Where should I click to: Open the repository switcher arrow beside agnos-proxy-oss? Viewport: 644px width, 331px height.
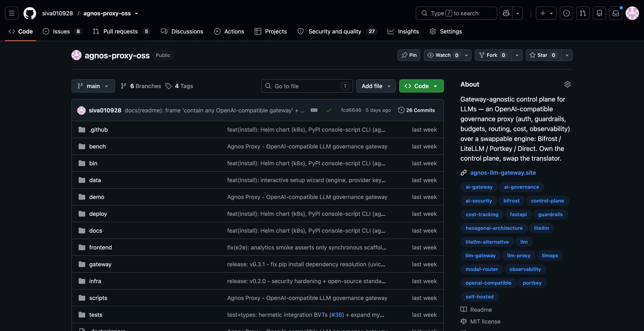click(136, 13)
